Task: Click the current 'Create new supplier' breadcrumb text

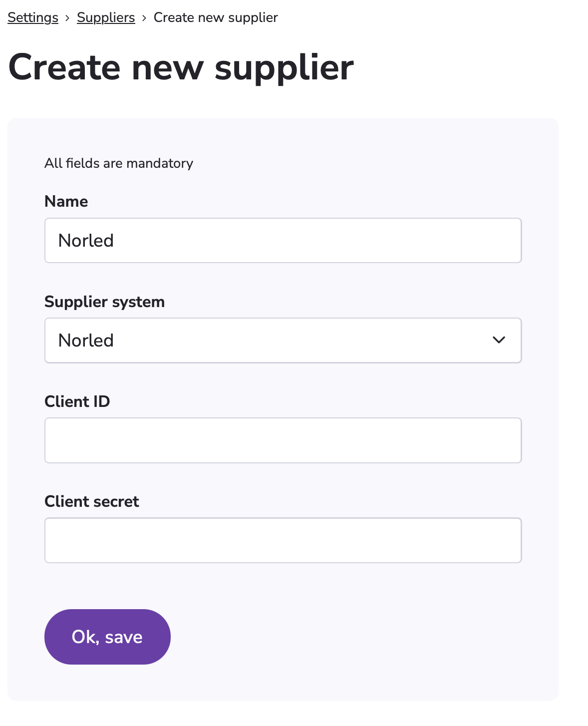Action: click(x=216, y=17)
